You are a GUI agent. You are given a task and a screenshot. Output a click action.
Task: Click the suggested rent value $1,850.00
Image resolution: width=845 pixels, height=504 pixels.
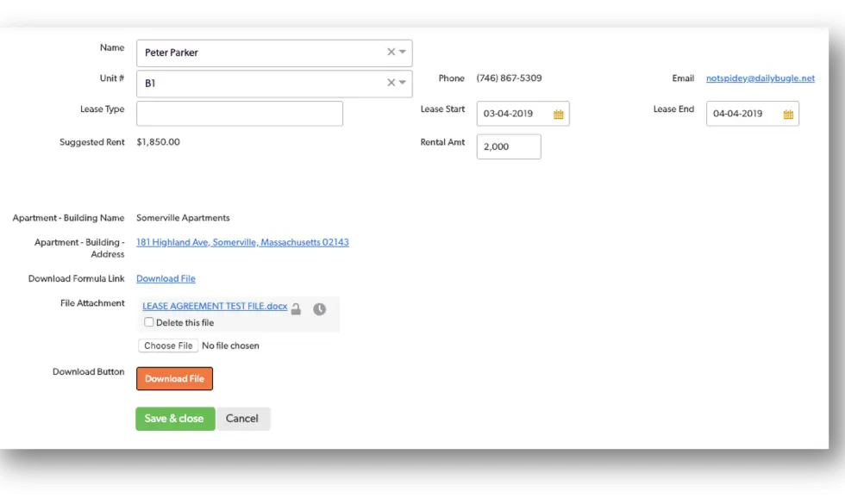158,142
